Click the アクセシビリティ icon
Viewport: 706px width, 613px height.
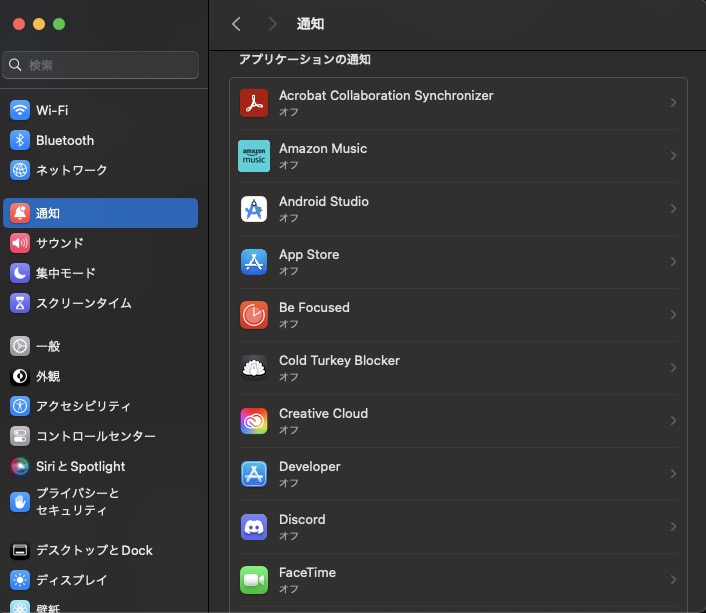20,406
